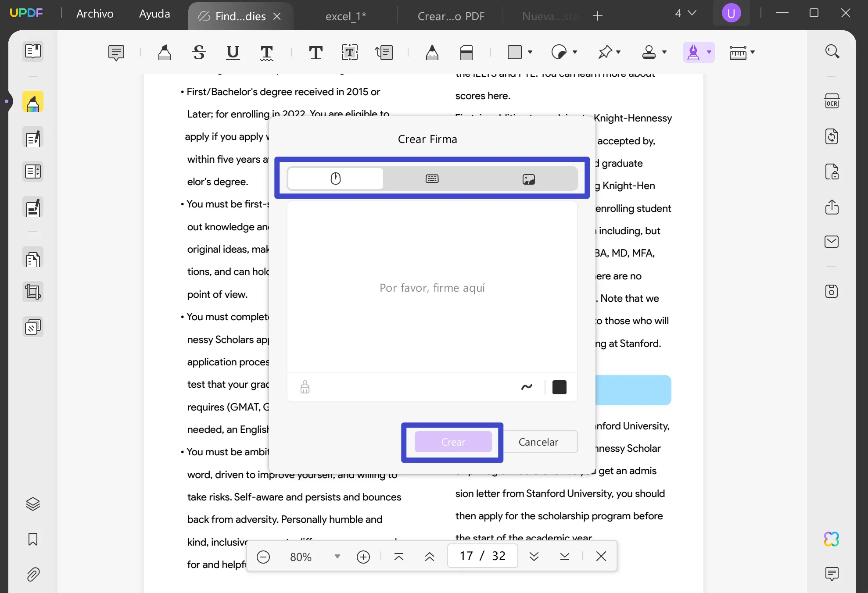Viewport: 868px width, 593px height.
Task: Select the highlighter tool in toolbar
Action: 165,53
